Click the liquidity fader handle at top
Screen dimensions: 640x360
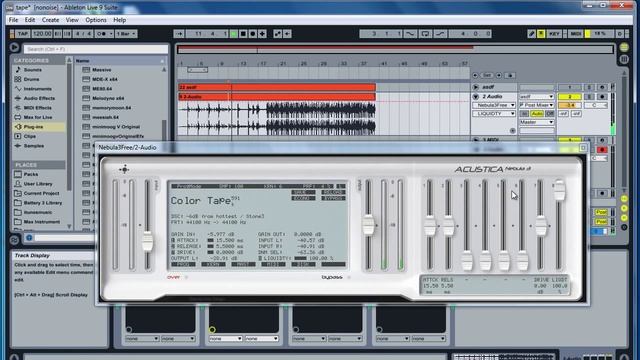click(560, 190)
